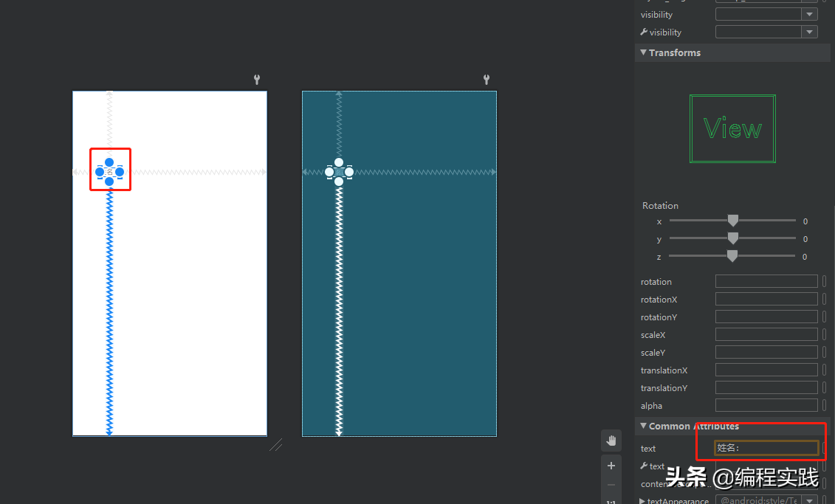Click the design surface resize handle
Viewport: 835px width, 504px height.
coord(276,445)
